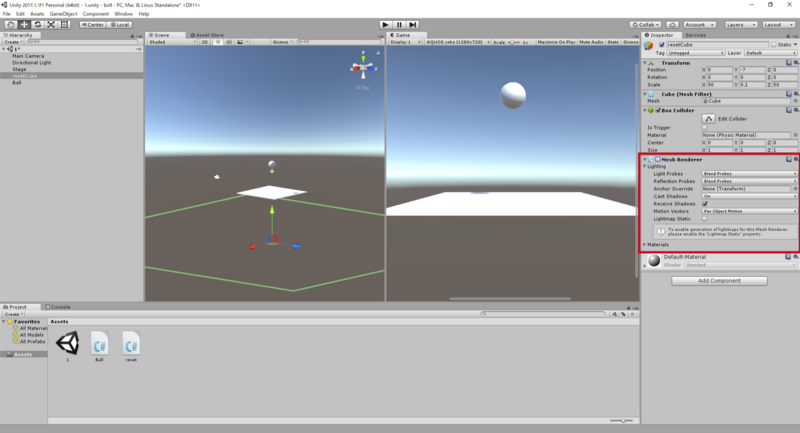
Task: Click the scene orientation gizmo
Action: pos(363,67)
